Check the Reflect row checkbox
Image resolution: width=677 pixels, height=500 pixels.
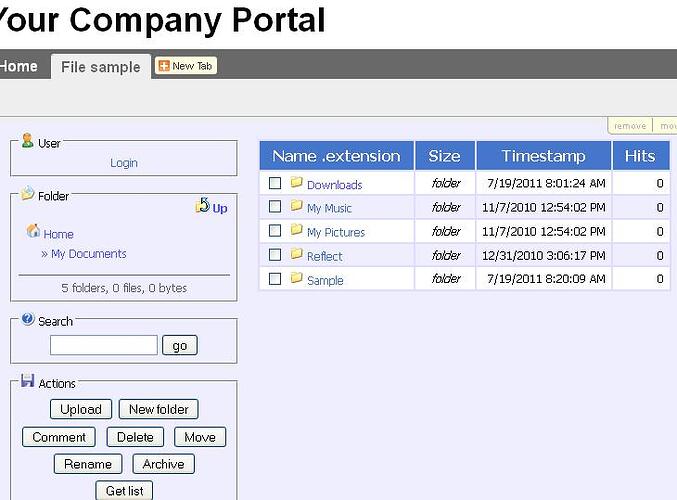[275, 255]
